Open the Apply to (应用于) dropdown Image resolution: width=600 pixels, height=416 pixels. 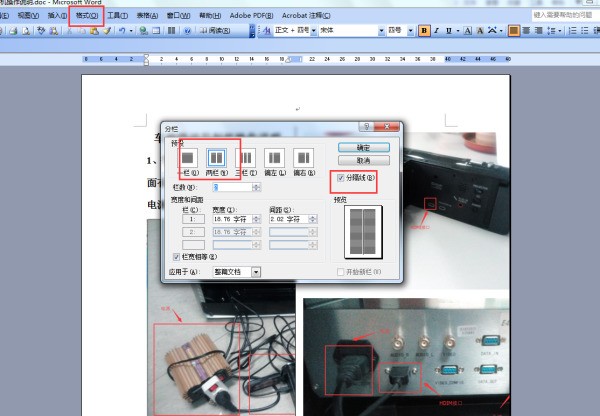(256, 271)
